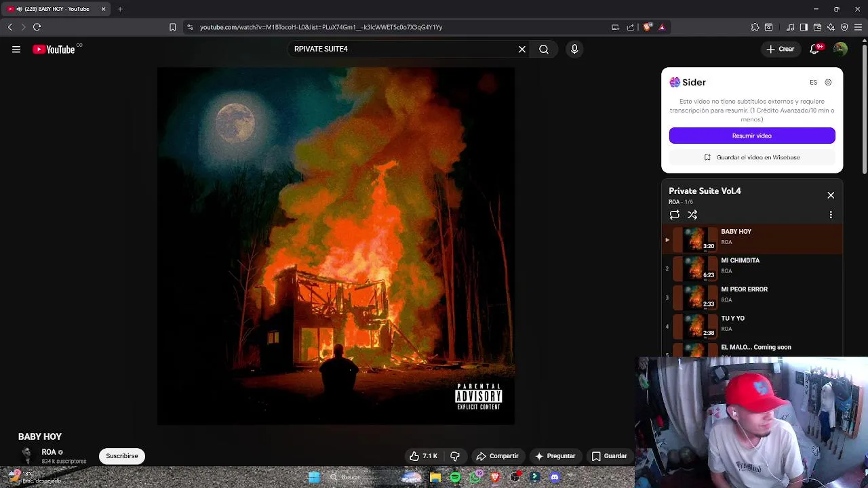868x488 pixels.
Task: Submit search with the magnifier button
Action: 544,49
